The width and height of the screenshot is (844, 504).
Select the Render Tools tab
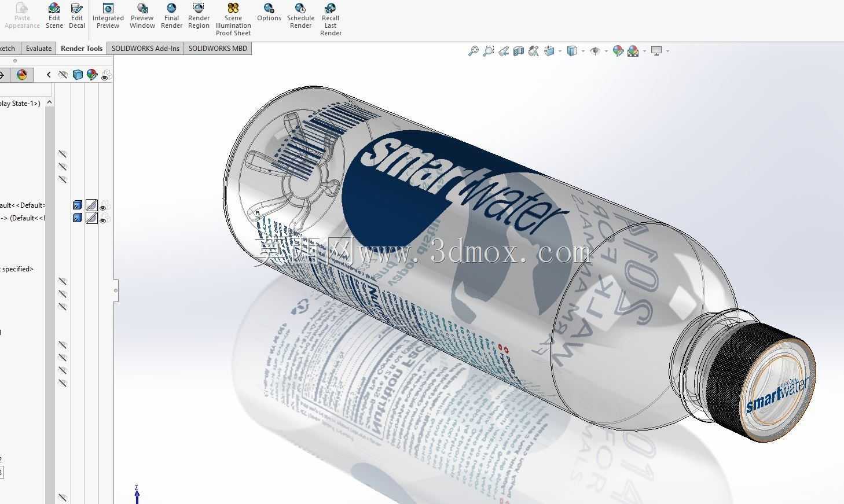point(82,49)
